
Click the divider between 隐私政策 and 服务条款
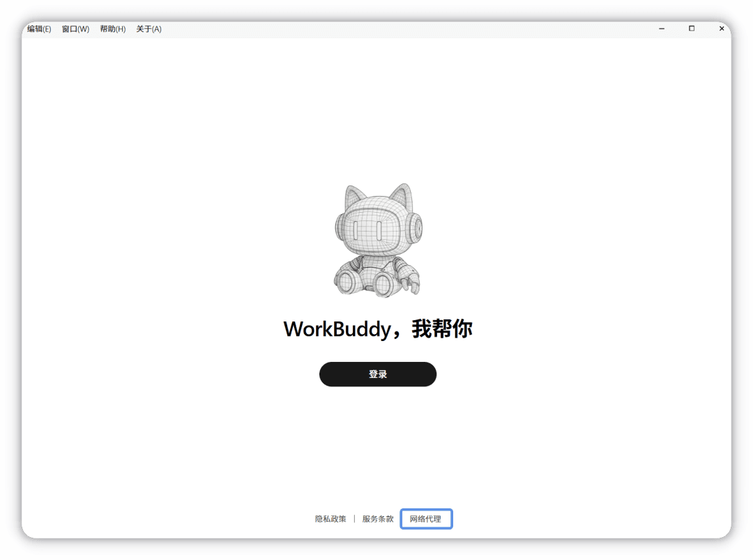pos(354,519)
